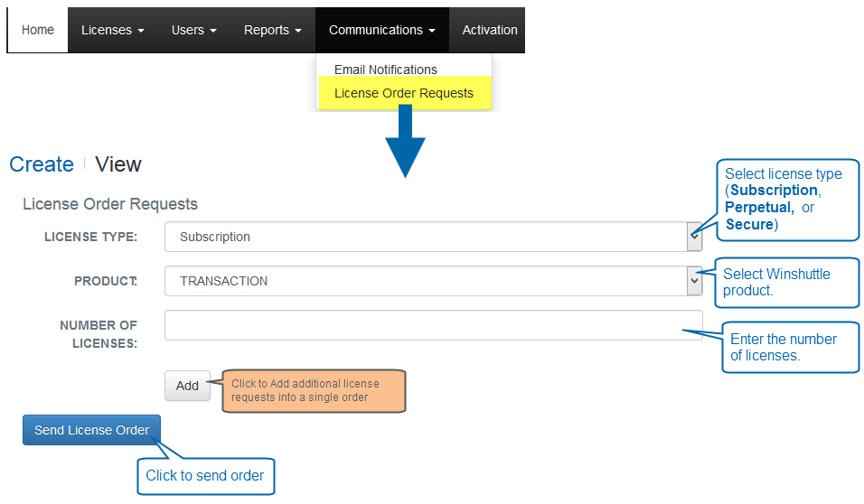Open the Product TRANSACTION dropdown
864x504 pixels.
click(x=433, y=281)
